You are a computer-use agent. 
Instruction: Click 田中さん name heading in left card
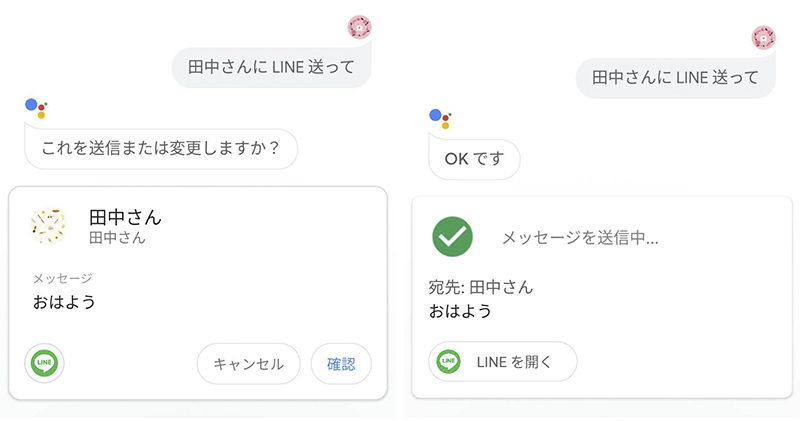125,217
